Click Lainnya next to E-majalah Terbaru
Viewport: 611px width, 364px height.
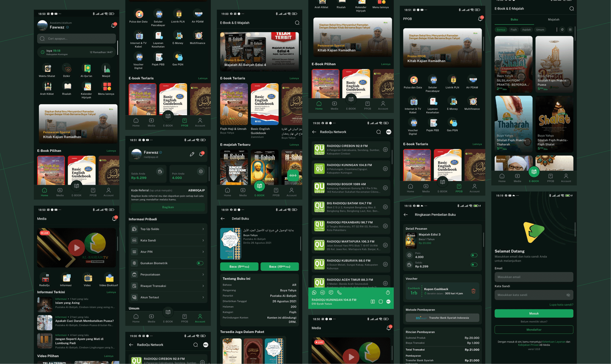(294, 145)
